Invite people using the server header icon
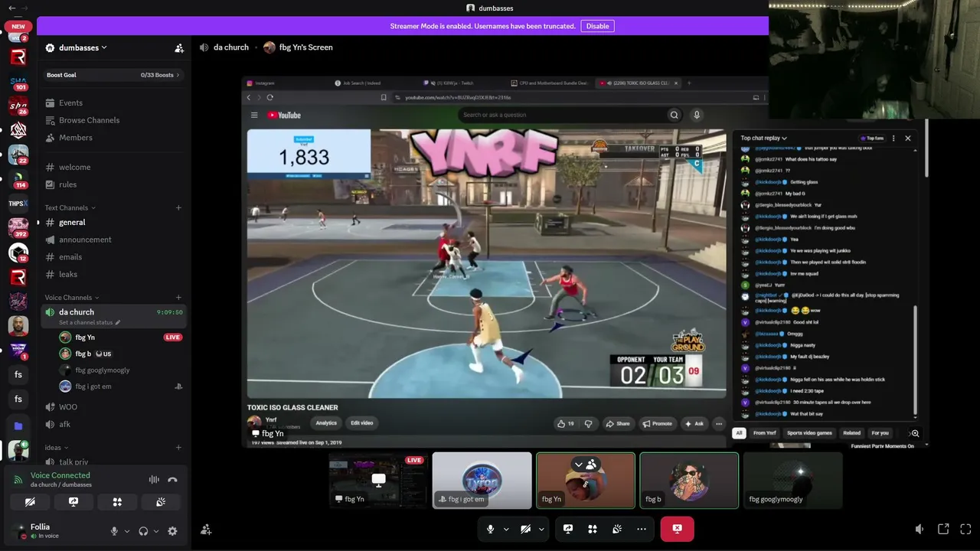 click(179, 47)
